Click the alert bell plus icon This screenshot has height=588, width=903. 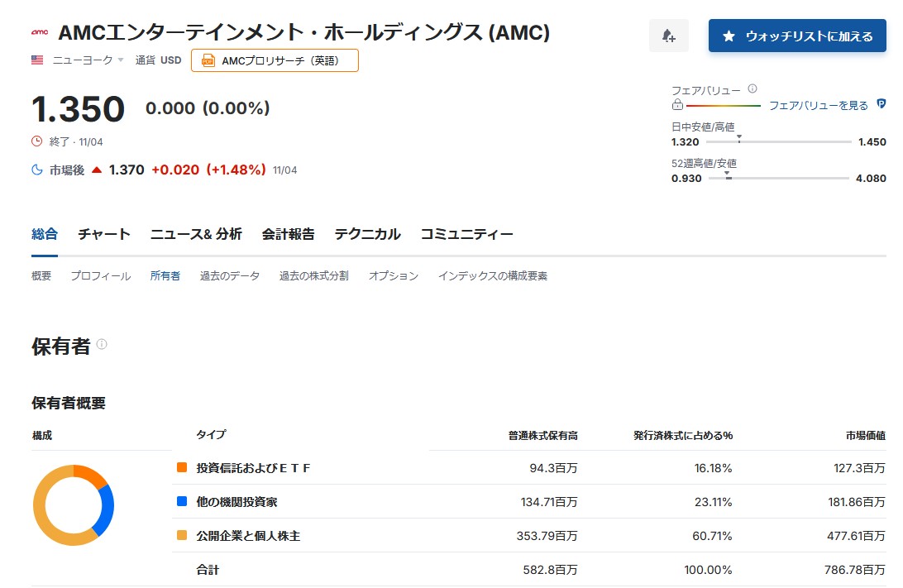pyautogui.click(x=668, y=36)
